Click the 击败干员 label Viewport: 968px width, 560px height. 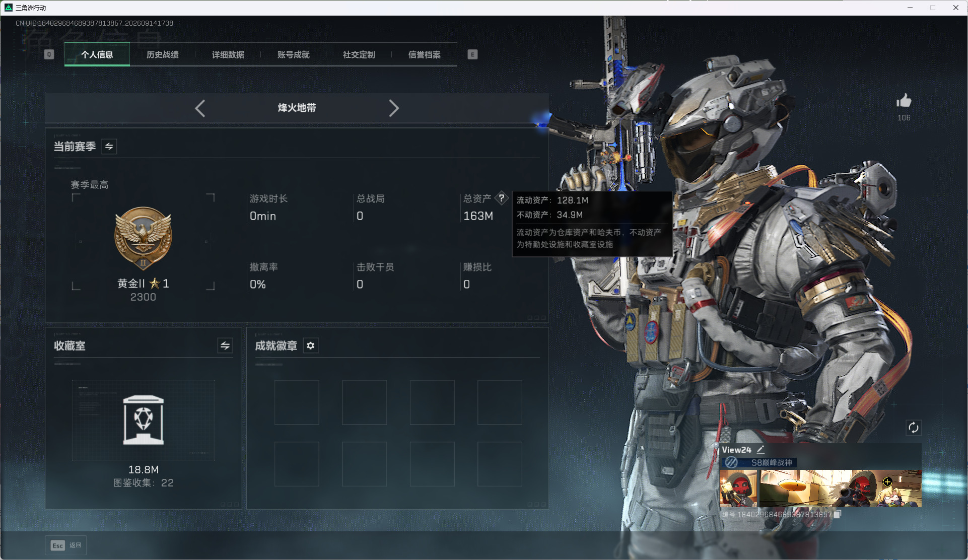375,267
